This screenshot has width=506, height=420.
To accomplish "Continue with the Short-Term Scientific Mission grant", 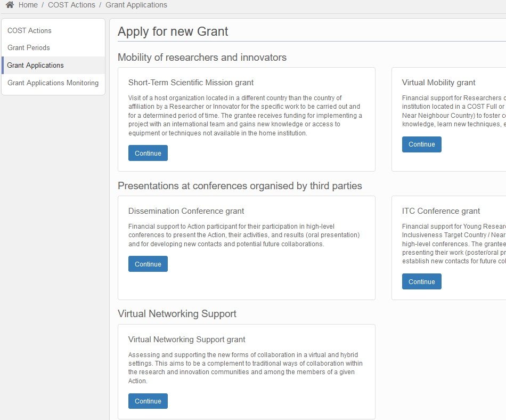I will pos(148,153).
